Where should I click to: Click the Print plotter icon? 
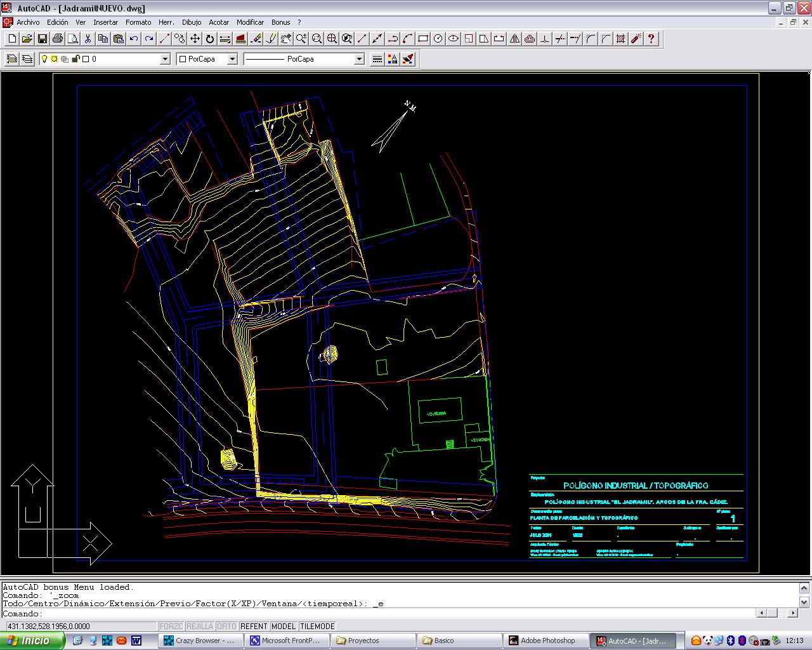58,39
